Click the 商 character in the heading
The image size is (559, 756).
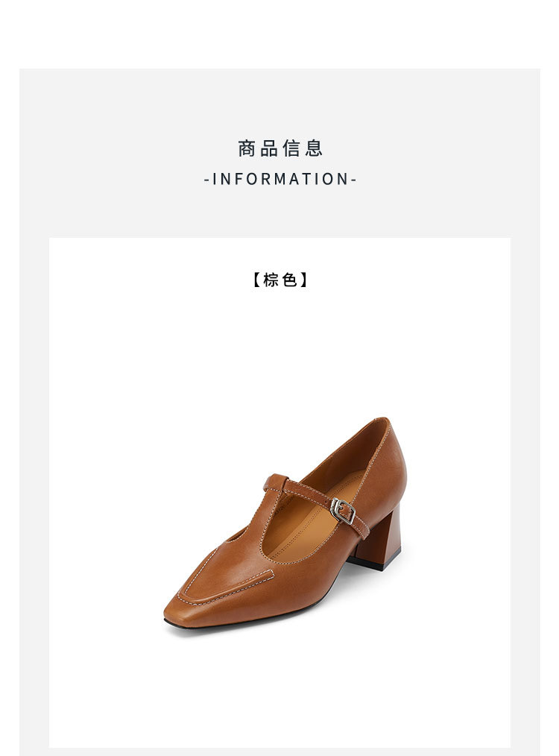click(x=246, y=148)
